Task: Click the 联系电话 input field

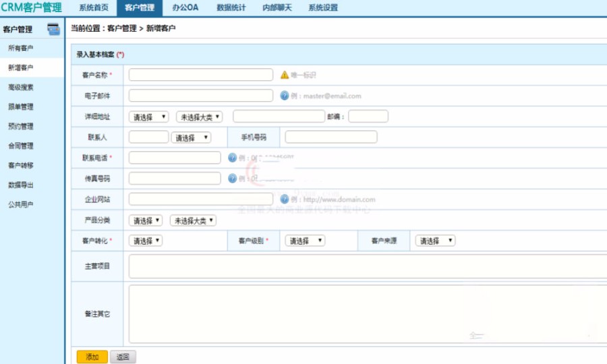Action: pos(175,158)
